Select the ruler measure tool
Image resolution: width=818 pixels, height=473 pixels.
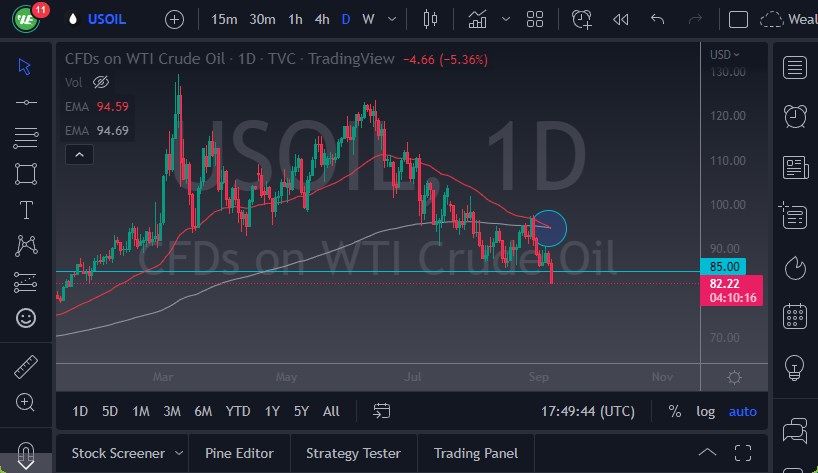(26, 367)
